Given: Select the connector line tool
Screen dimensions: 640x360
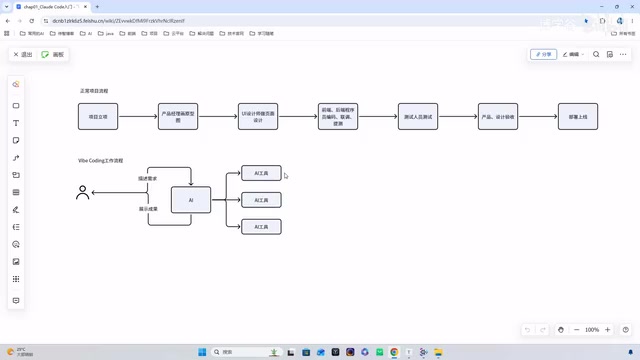Looking at the screenshot, I should coord(16,158).
